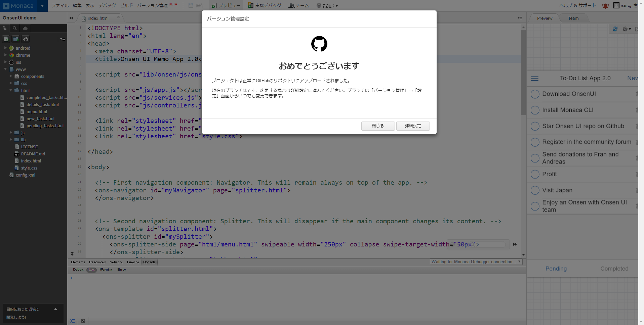Viewport: 644px width, 325px height.
Task: Collapse the file tree with the double-arrow icon
Action: (71, 18)
